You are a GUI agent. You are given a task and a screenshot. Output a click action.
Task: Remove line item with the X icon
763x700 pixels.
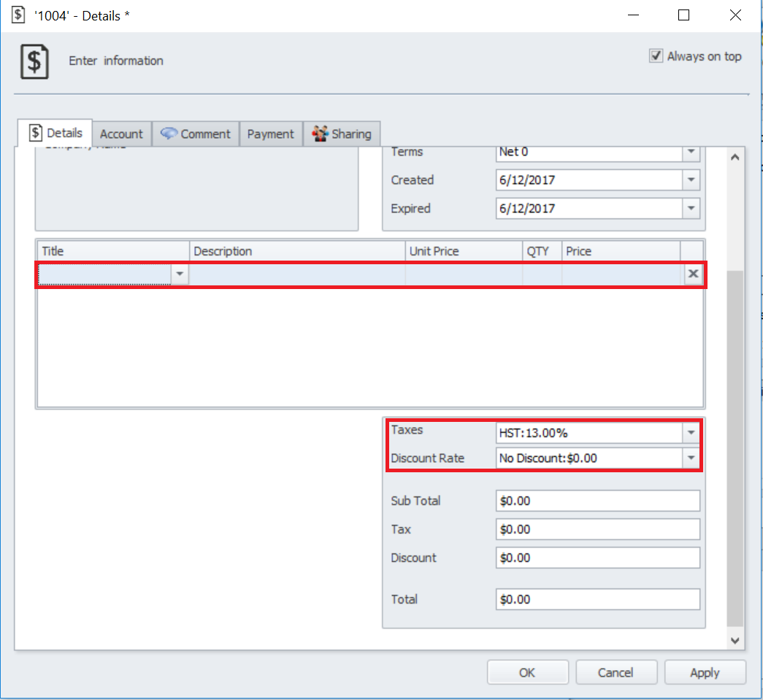693,274
